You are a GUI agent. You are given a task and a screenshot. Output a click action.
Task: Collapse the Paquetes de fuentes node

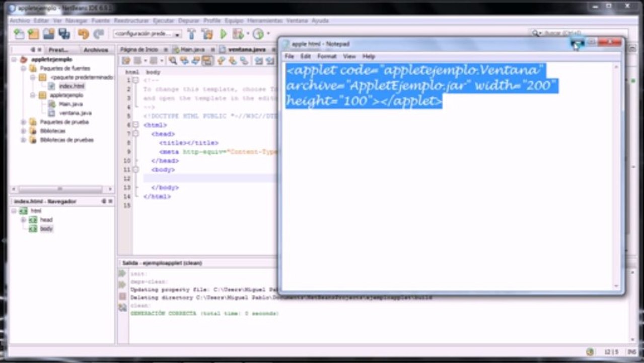pos(23,68)
